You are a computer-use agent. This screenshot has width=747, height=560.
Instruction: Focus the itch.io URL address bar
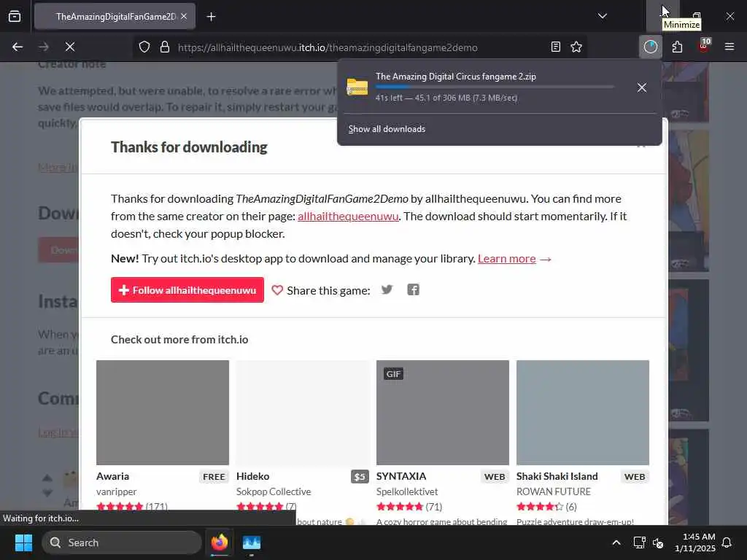point(328,47)
